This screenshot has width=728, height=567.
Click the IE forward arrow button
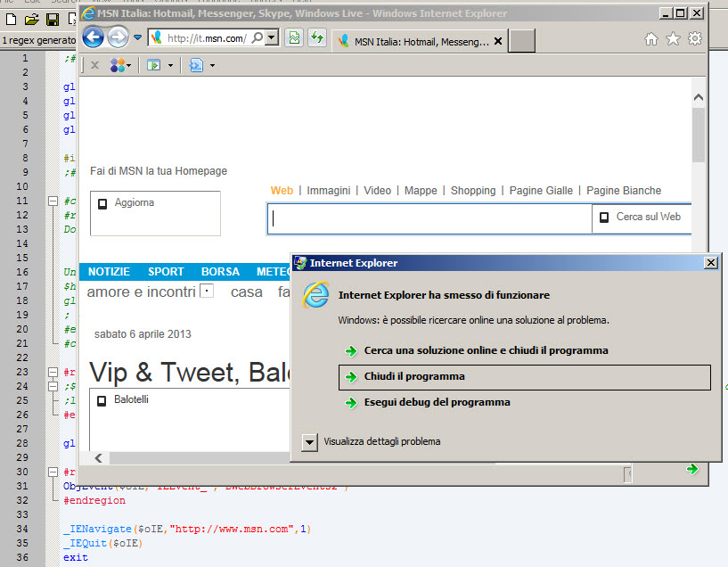tap(118, 37)
